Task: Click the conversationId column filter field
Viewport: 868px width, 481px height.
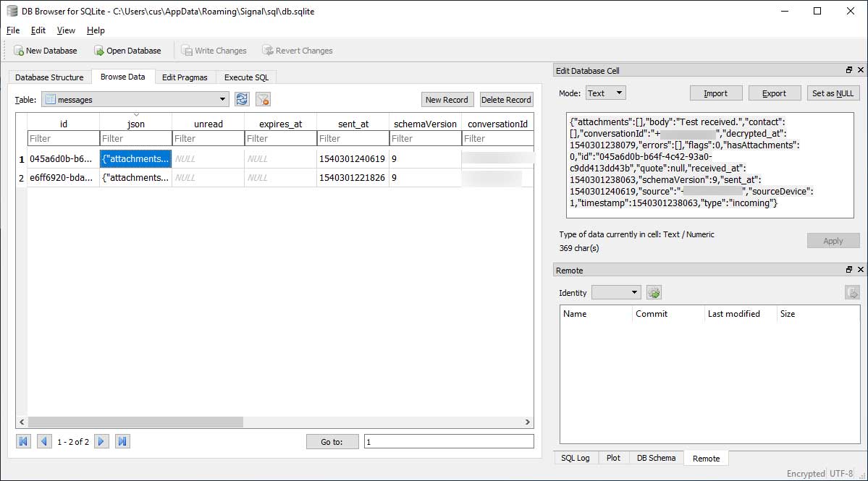Action: tap(498, 138)
